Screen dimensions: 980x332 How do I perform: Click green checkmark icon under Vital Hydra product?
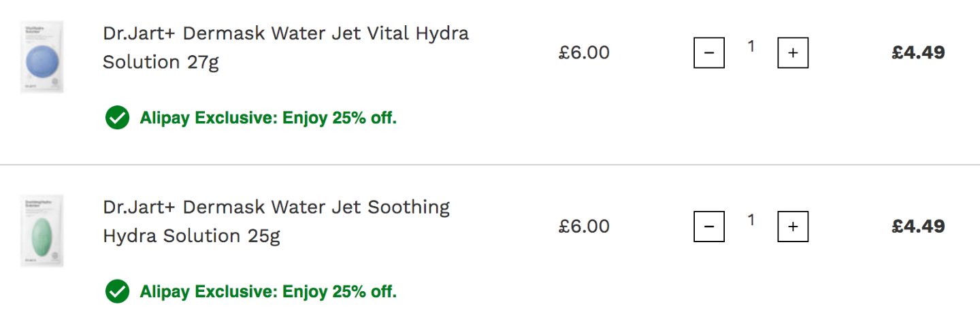117,118
